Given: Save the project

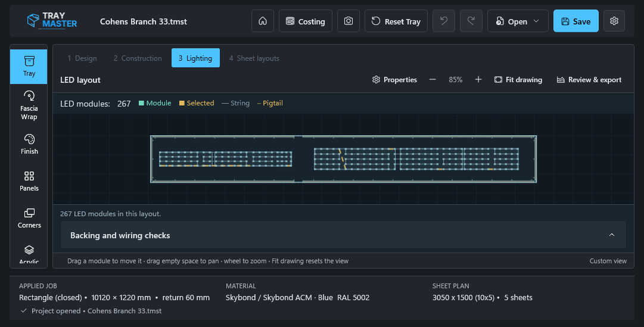Looking at the screenshot, I should tap(576, 21).
